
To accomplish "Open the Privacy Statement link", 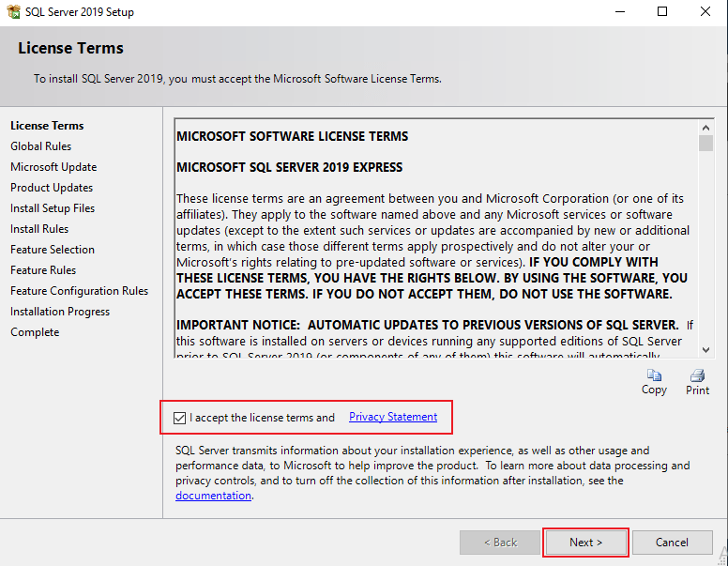I will click(x=393, y=417).
